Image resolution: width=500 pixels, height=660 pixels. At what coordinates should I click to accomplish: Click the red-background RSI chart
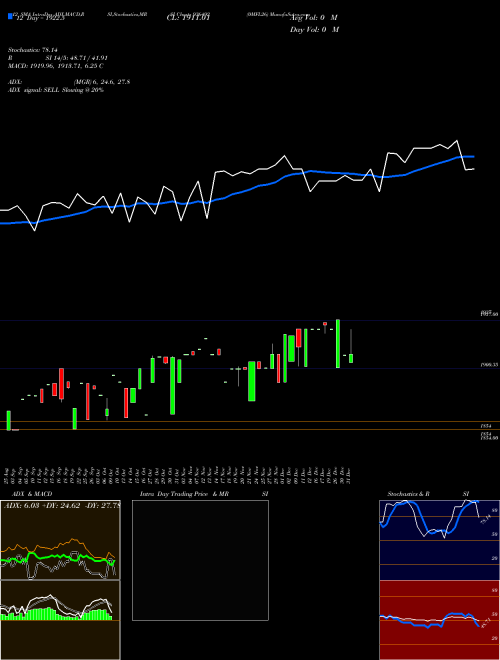[439, 620]
